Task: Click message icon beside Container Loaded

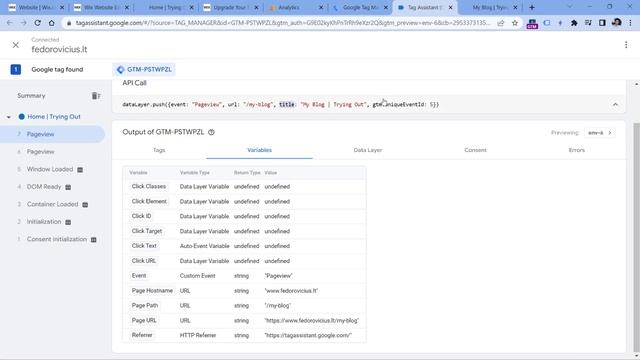Action: tap(85, 205)
